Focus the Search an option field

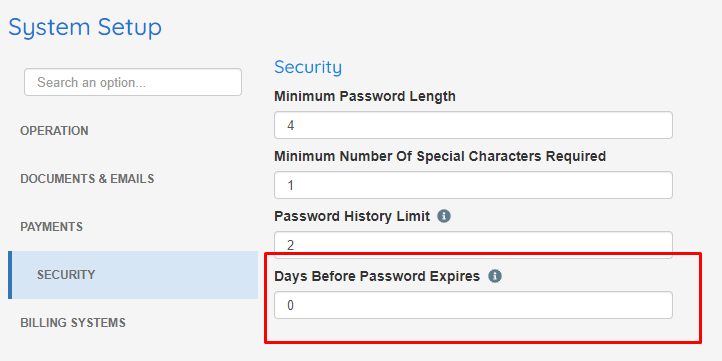coord(133,82)
